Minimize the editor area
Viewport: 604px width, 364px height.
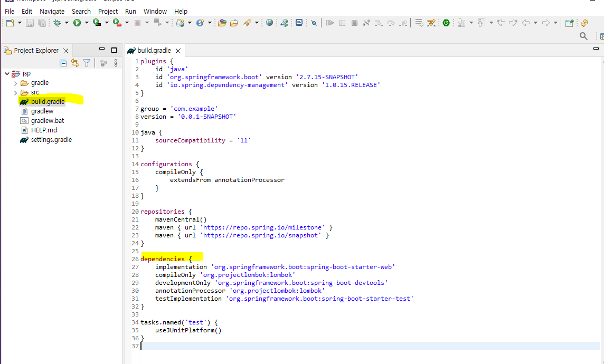596,49
